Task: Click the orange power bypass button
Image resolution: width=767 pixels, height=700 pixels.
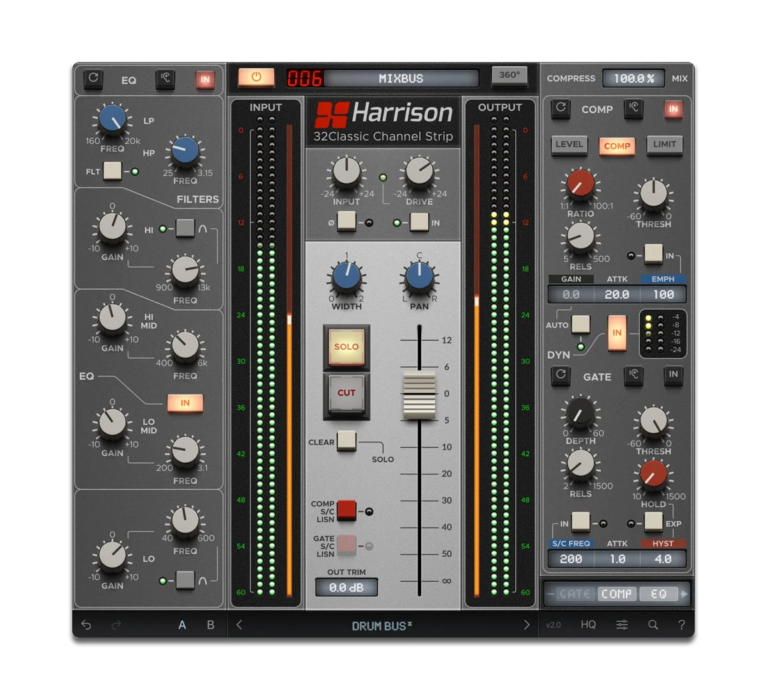Action: [256, 77]
